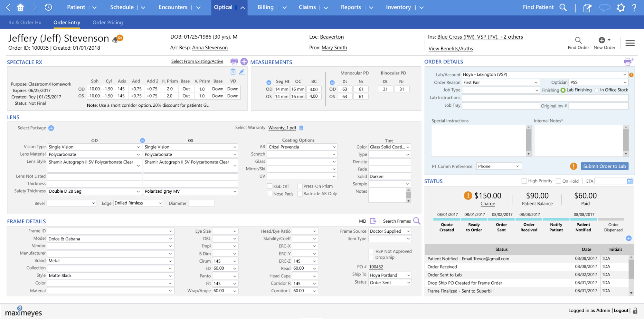Open the Lab/Account dropdown

545,74
